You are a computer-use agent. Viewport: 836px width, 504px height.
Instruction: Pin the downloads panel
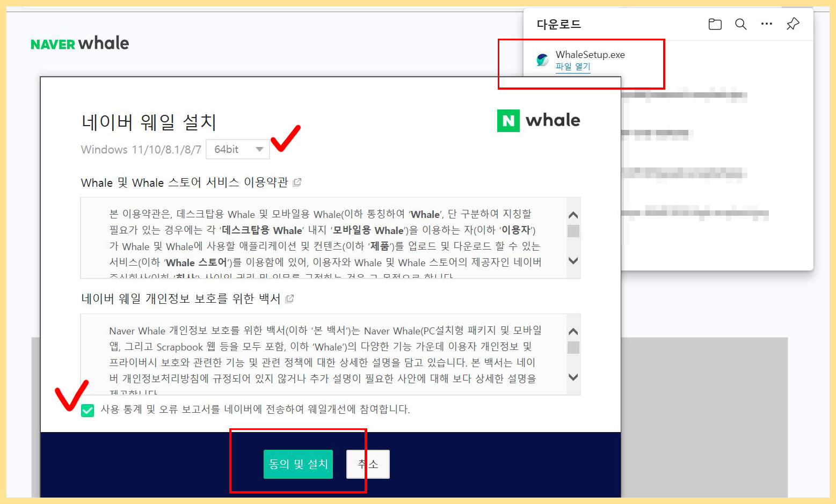point(793,24)
